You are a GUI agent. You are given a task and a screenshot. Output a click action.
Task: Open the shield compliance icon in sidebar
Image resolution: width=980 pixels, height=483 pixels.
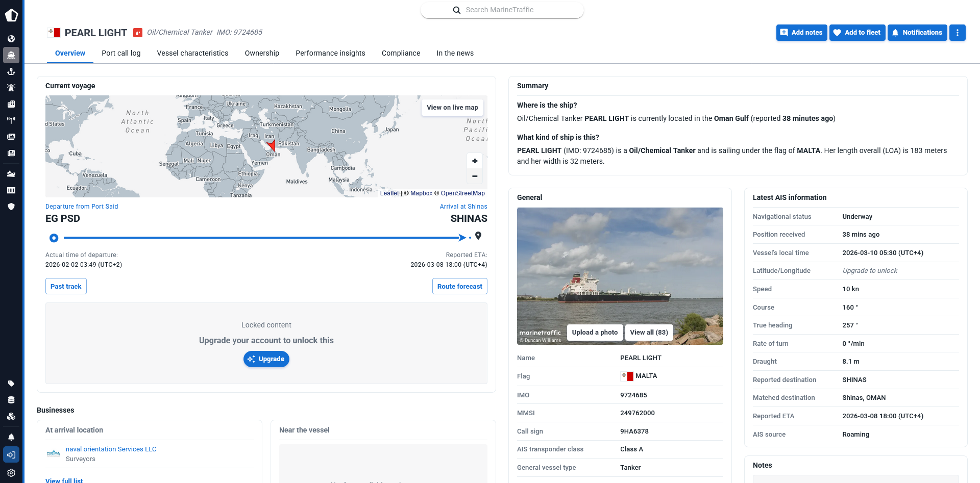tap(11, 207)
